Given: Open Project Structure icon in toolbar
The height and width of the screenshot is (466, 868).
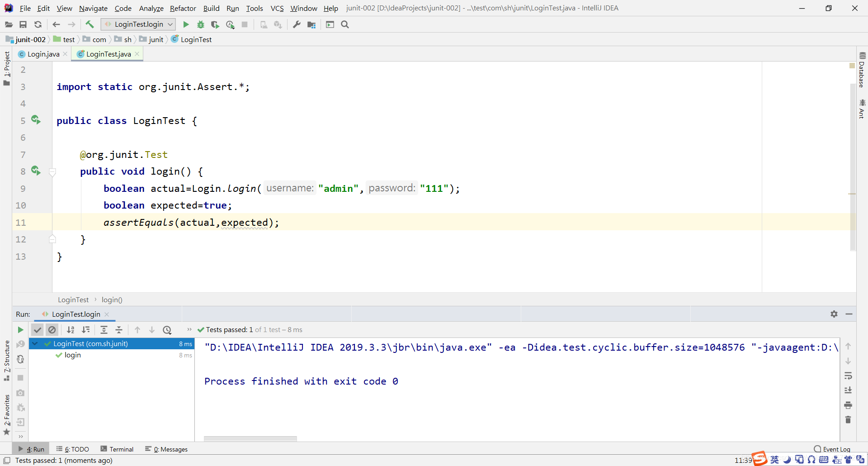Looking at the screenshot, I should (x=311, y=24).
